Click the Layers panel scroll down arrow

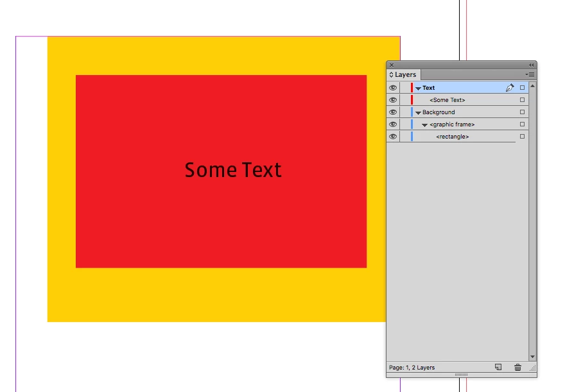(532, 357)
